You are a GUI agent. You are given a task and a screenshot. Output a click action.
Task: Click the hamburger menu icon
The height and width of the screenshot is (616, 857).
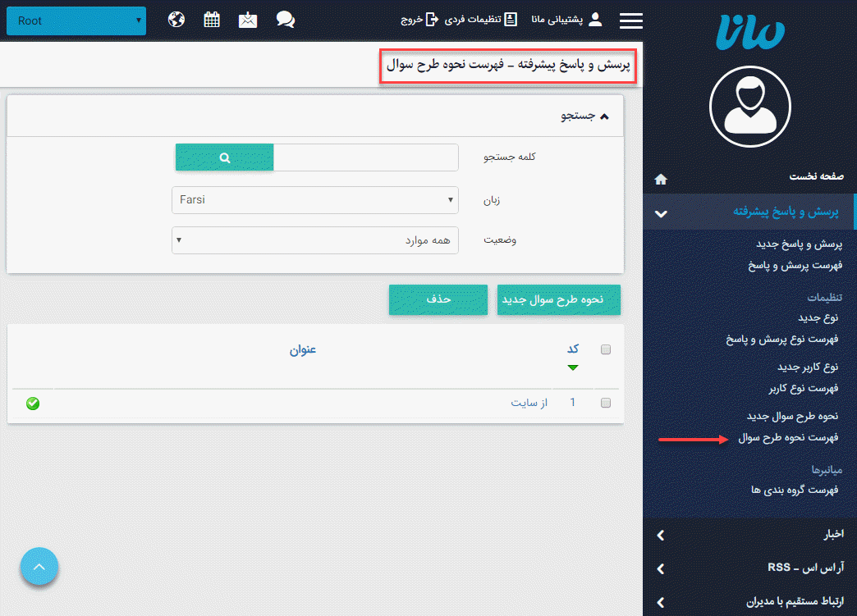[630, 21]
